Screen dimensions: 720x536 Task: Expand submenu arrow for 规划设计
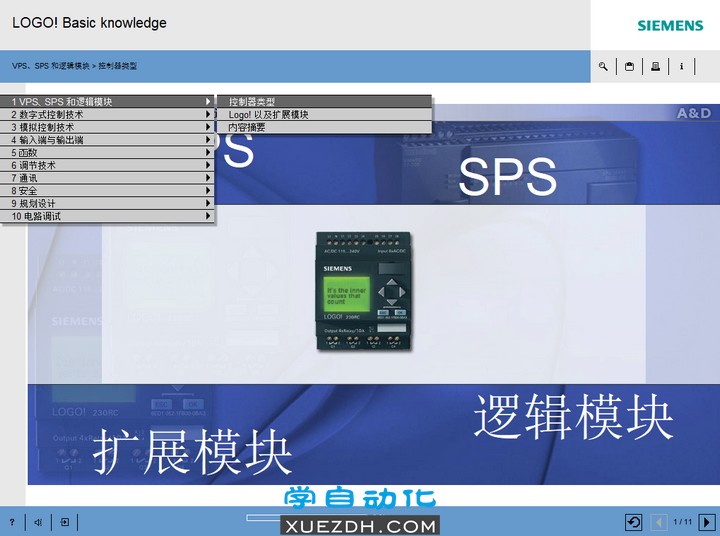pyautogui.click(x=208, y=203)
